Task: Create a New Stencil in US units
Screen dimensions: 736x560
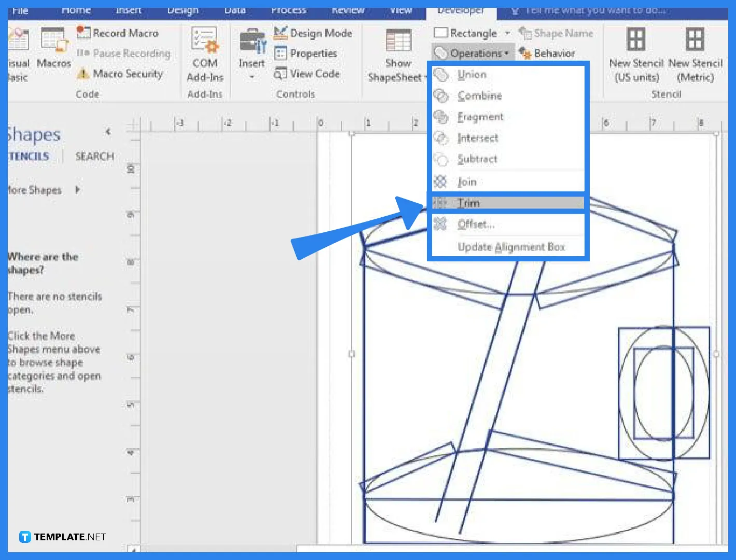Action: tap(635, 54)
